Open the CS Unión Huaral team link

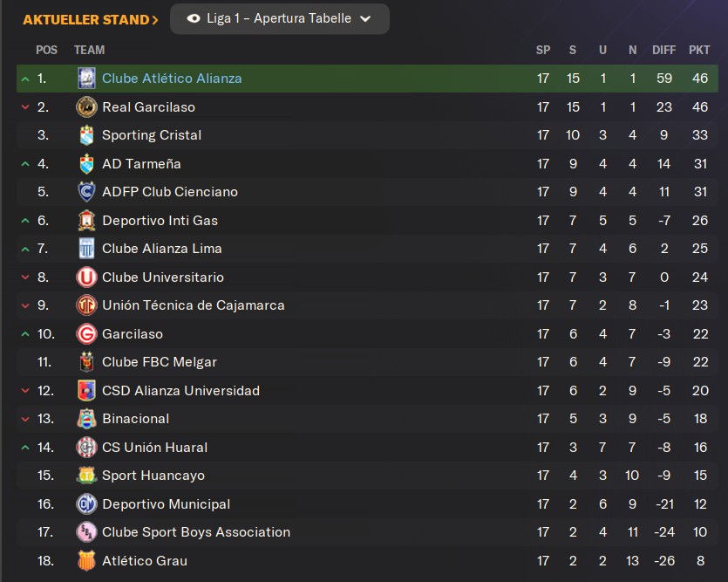[154, 448]
